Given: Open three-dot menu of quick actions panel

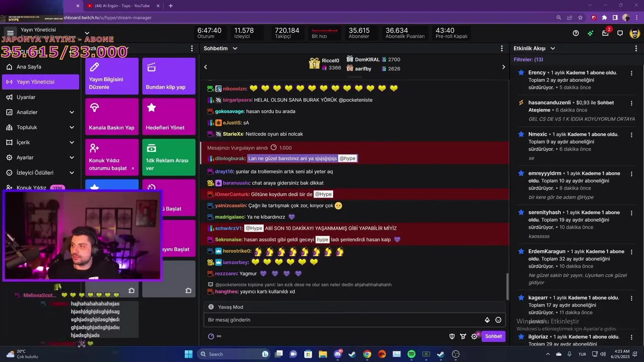Looking at the screenshot, I should coord(192,48).
